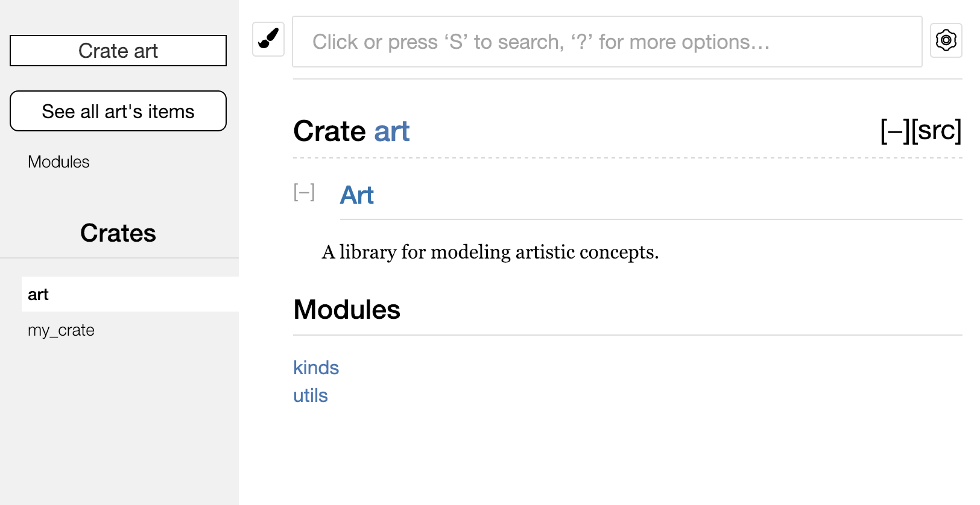
Task: Open See all art's items
Action: pyautogui.click(x=118, y=111)
